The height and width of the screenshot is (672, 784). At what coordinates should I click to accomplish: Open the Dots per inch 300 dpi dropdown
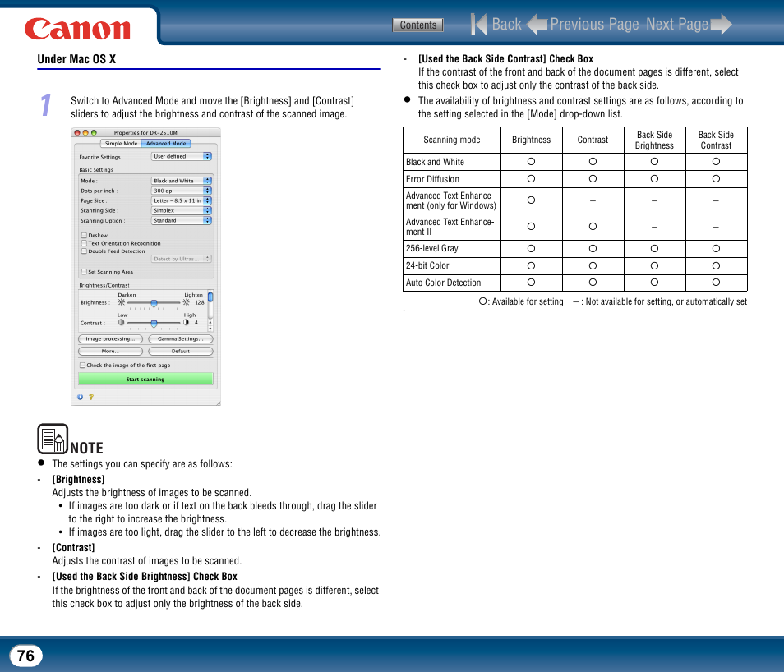182,191
